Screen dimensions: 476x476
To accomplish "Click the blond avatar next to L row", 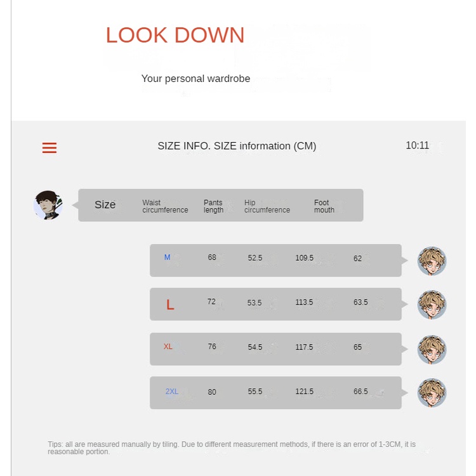I will tap(432, 305).
